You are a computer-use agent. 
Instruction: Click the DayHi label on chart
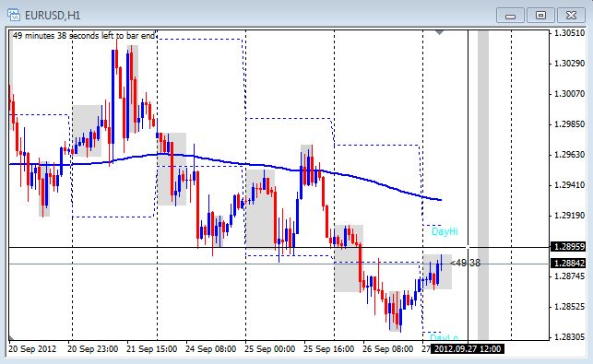click(445, 231)
